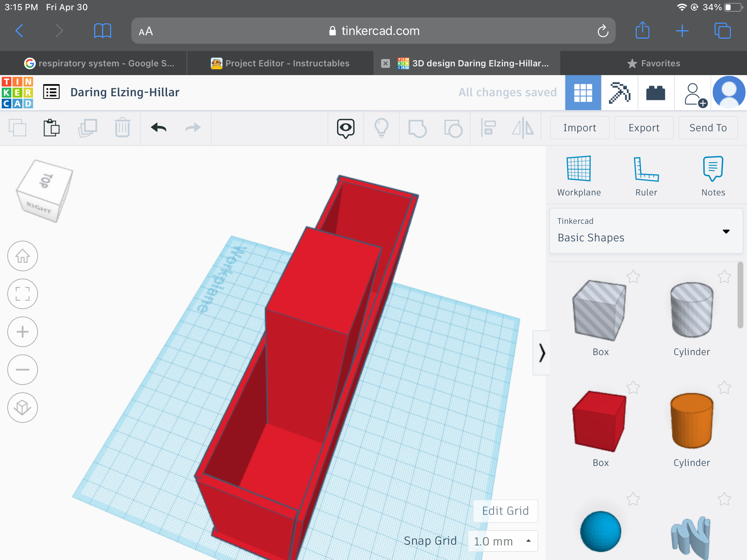Viewport: 747px width, 560px height.
Task: Toggle Show all lightbulb icon
Action: [381, 128]
